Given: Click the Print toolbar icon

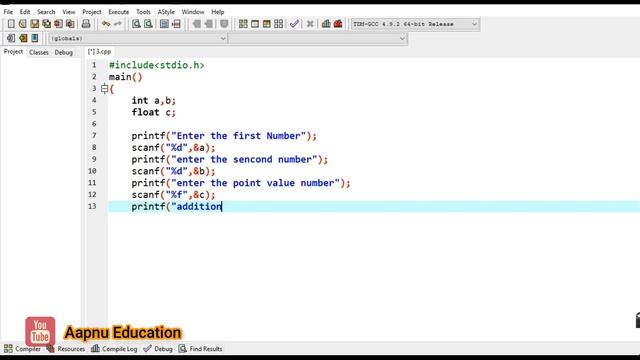Looking at the screenshot, I should 86,24.
